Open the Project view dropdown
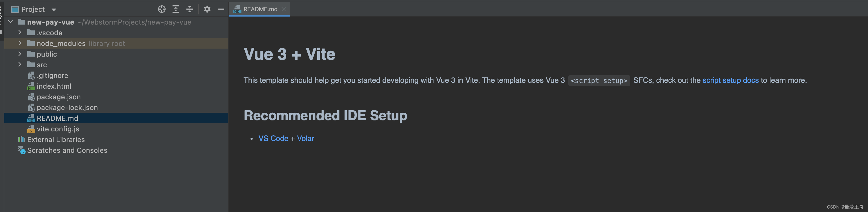 [54, 10]
